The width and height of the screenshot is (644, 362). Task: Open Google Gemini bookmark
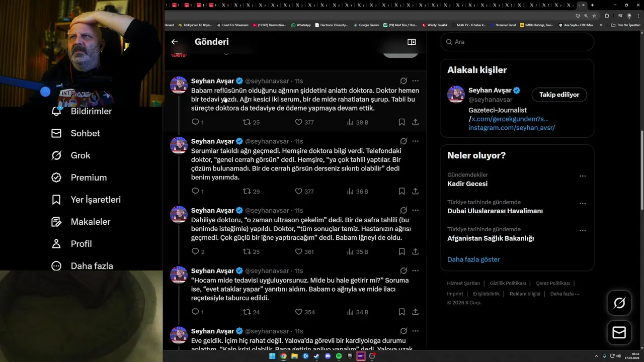click(366, 25)
